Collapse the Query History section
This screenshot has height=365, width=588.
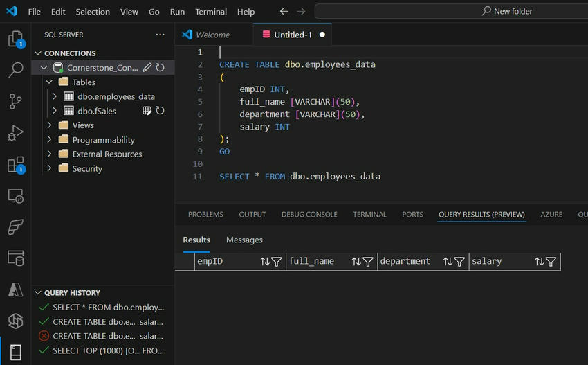37,293
